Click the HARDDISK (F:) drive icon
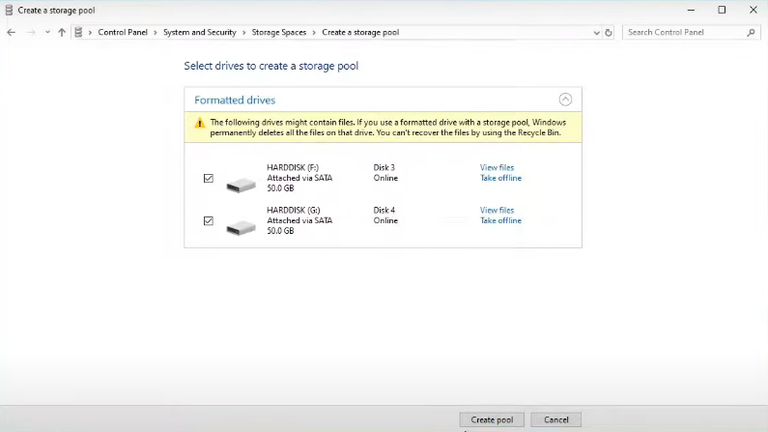This screenshot has width=768, height=432. click(241, 185)
